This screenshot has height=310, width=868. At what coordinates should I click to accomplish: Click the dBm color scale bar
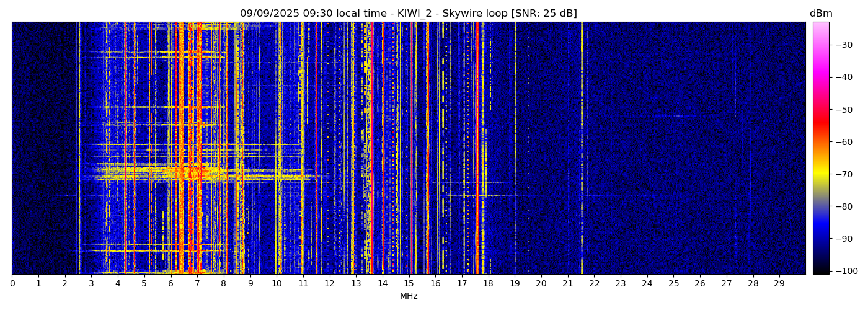point(821,148)
